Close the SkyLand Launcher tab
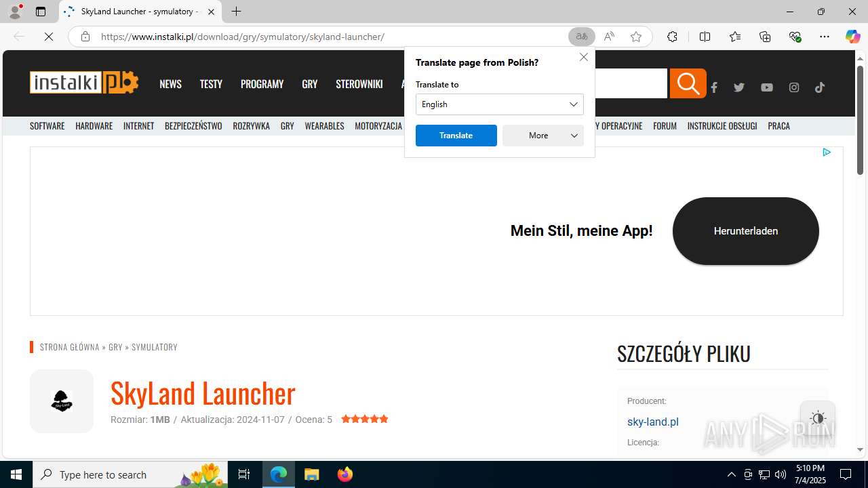 [211, 12]
